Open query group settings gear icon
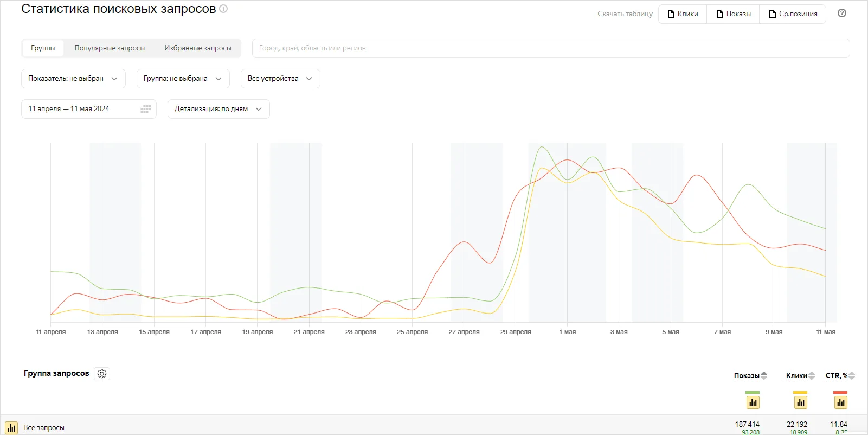The width and height of the screenshot is (868, 435). (102, 374)
